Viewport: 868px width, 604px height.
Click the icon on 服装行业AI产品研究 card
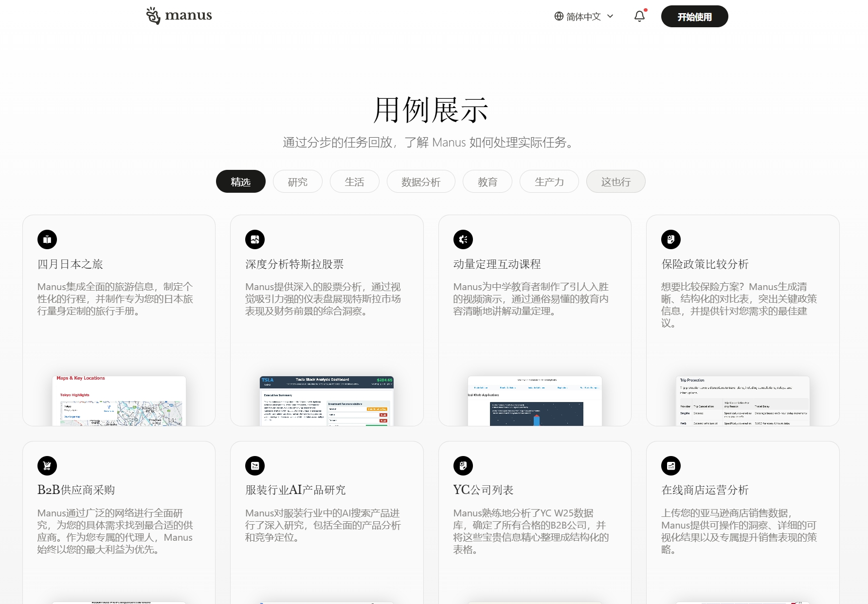tap(255, 466)
